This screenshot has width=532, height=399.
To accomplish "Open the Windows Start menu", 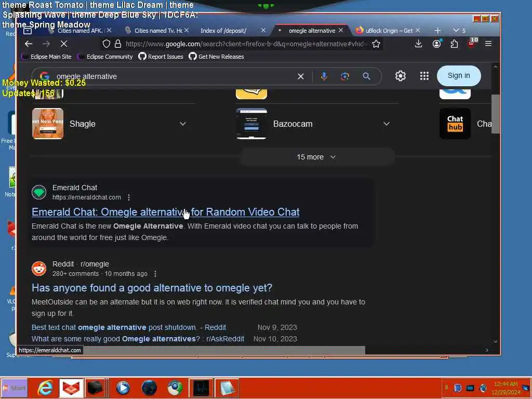I will coord(14,388).
